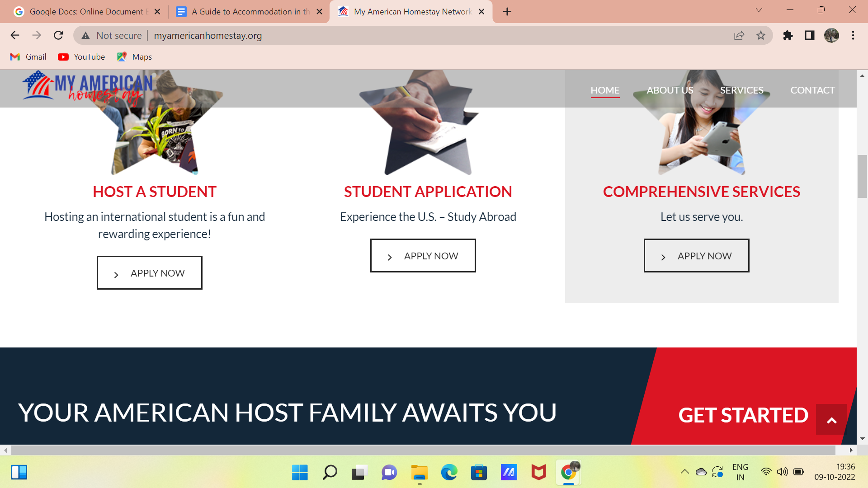This screenshot has width=868, height=488.
Task: Bookmark this page with the star icon
Action: tap(761, 35)
